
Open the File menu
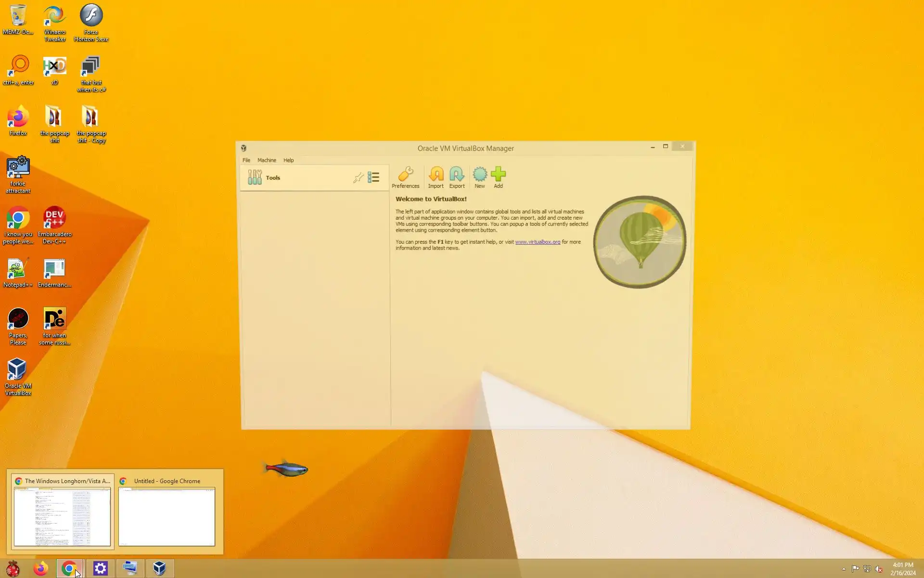(246, 160)
